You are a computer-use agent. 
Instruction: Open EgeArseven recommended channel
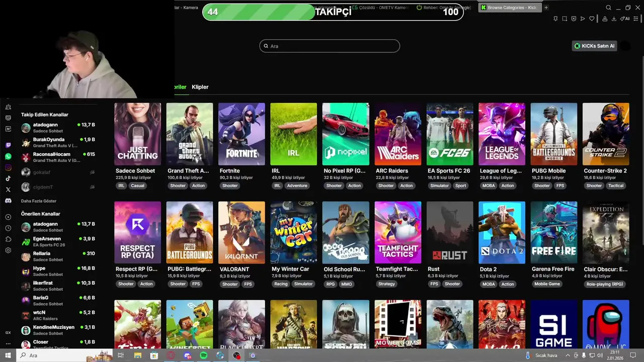coord(58,242)
